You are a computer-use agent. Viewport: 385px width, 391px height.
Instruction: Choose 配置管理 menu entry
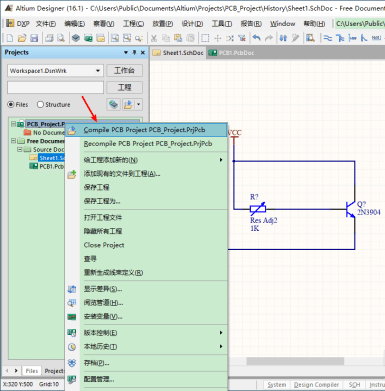coord(146,379)
